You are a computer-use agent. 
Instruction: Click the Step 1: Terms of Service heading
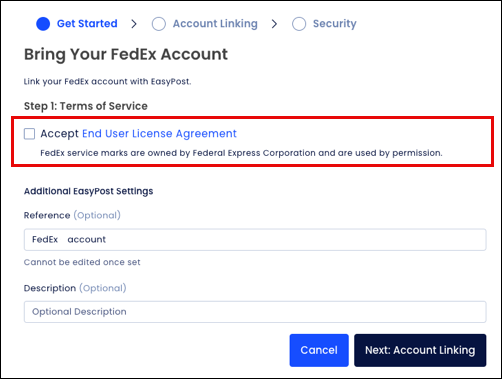pos(86,106)
